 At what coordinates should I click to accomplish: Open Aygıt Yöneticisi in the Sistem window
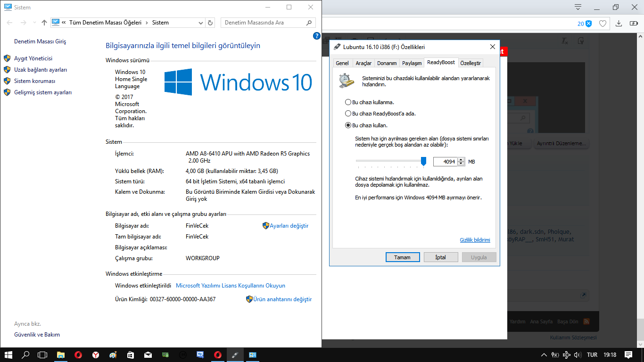33,58
